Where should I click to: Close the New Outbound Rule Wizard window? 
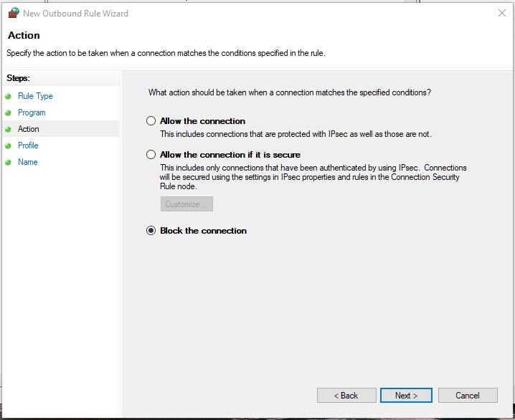502,13
